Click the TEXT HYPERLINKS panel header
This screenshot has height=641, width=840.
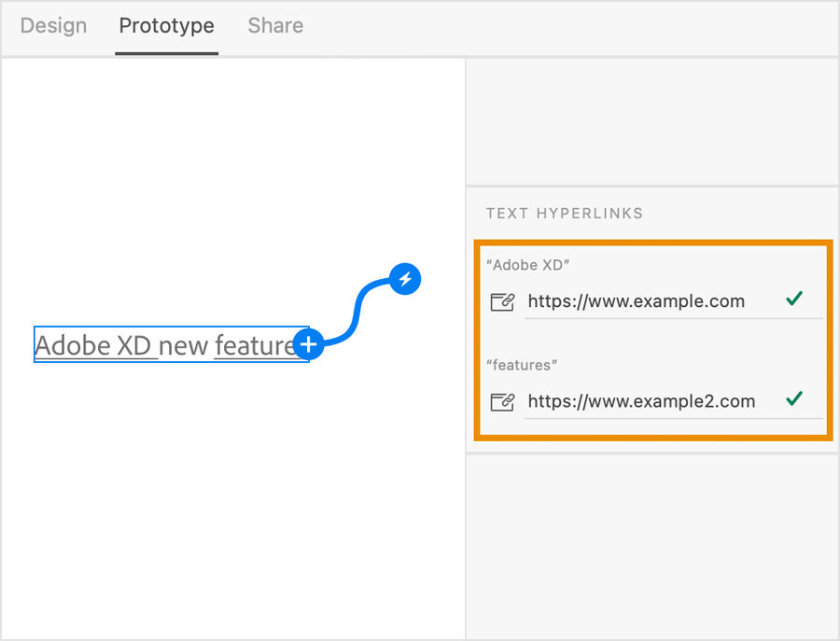click(x=564, y=213)
